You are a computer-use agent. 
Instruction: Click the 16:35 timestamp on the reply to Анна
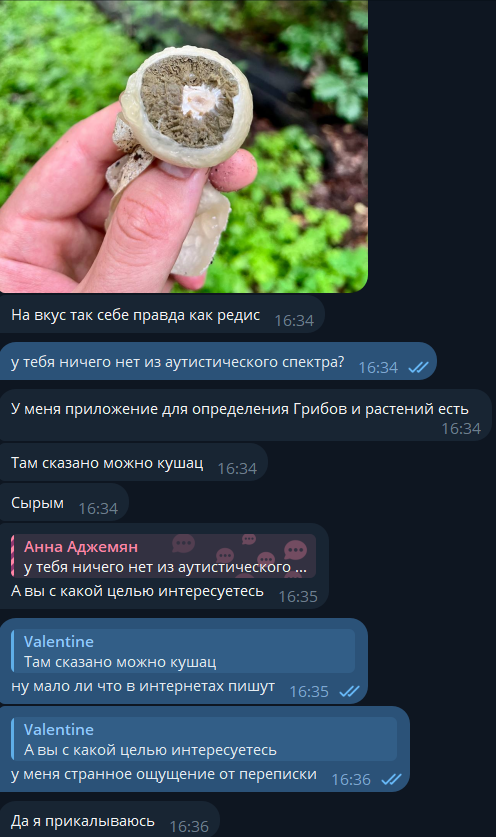[x=298, y=596]
